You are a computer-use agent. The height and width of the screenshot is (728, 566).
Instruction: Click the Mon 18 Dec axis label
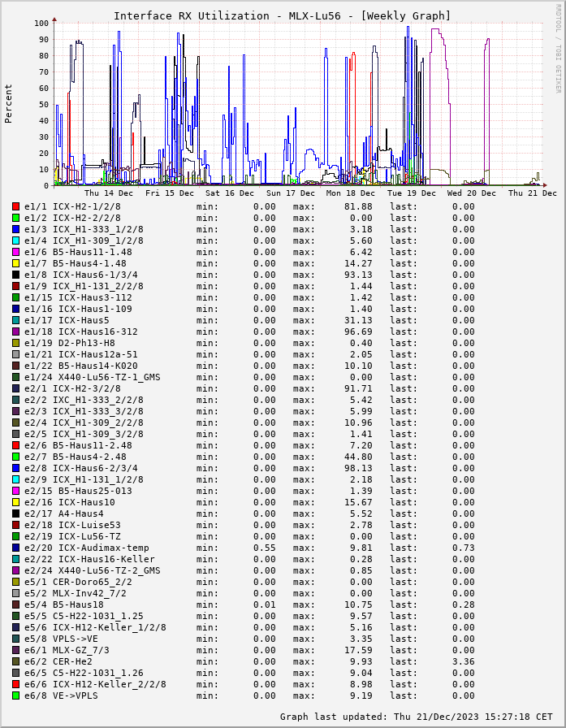point(351,193)
